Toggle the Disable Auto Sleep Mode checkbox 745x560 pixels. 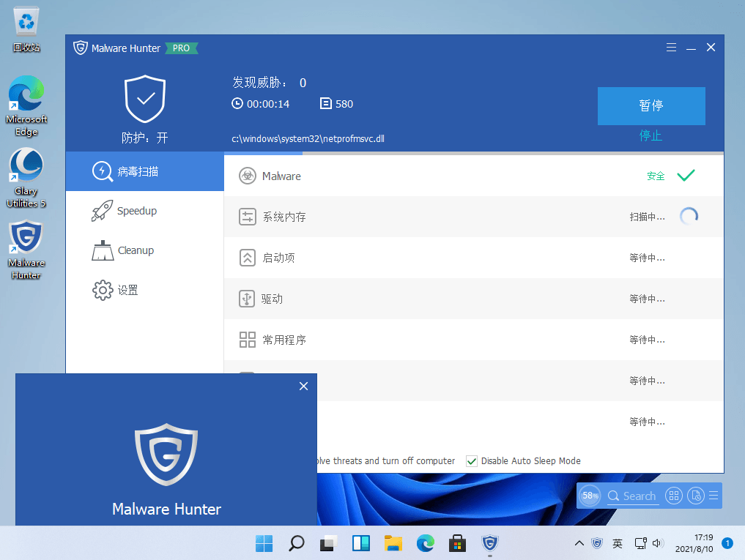tap(472, 461)
